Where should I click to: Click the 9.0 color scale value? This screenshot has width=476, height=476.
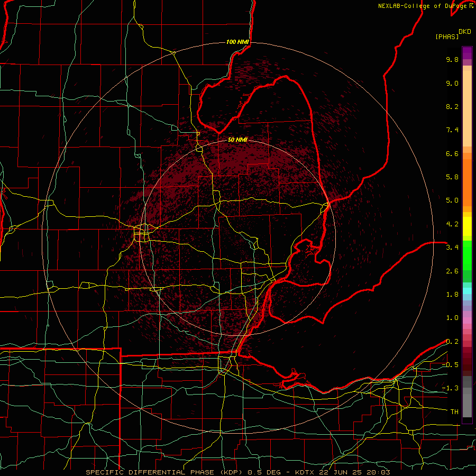point(452,83)
